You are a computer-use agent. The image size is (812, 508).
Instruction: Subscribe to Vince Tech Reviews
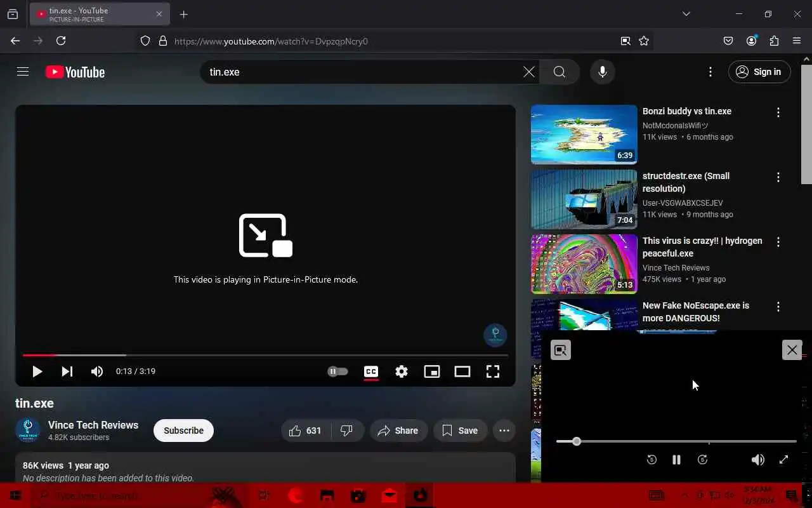[183, 431]
